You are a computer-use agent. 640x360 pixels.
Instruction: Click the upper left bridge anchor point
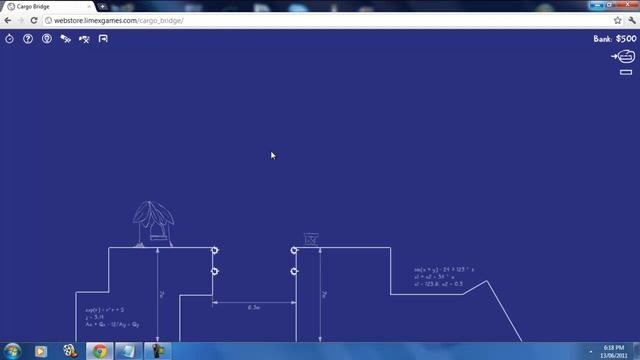tap(215, 250)
